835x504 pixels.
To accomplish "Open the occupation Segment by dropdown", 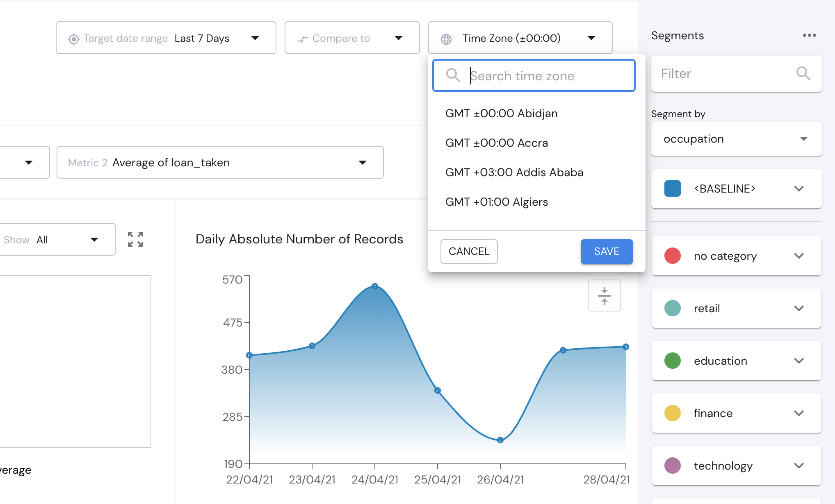I will point(736,139).
